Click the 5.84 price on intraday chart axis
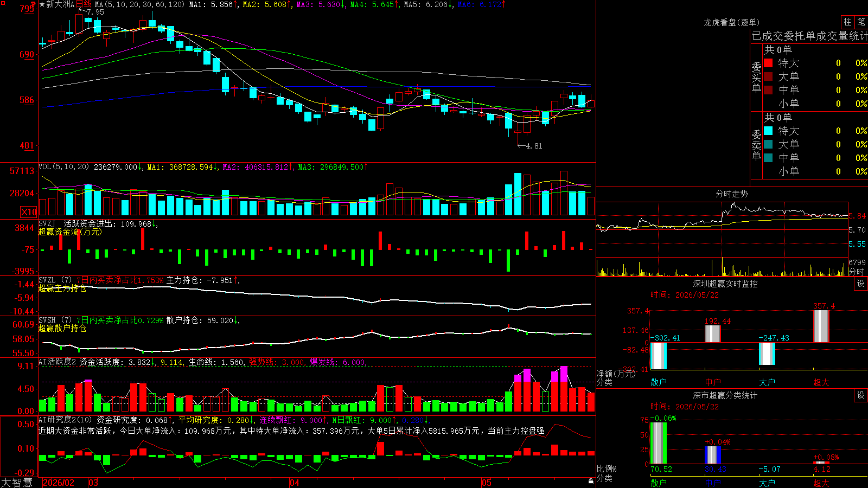Viewport: 868px width, 488px height. [857, 216]
